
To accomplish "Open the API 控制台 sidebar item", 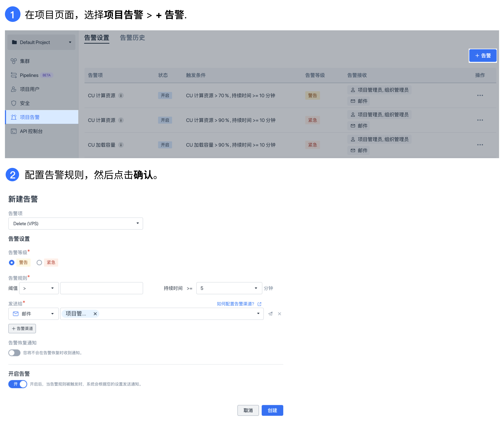I will pos(42,131).
